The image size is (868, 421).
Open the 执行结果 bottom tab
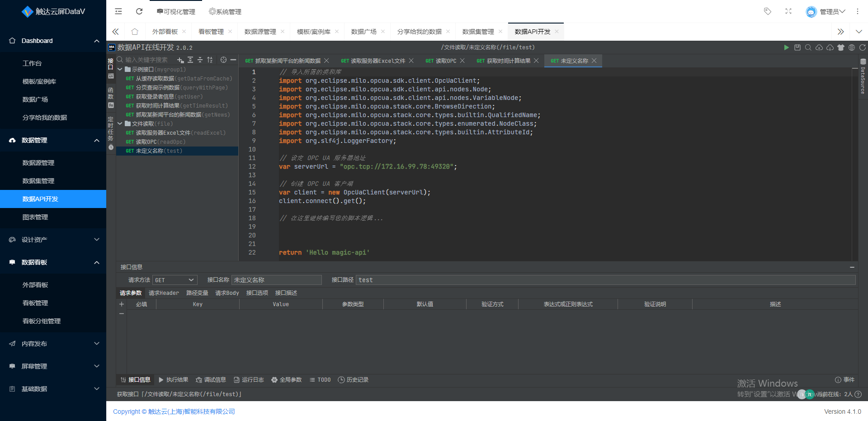[x=173, y=380]
